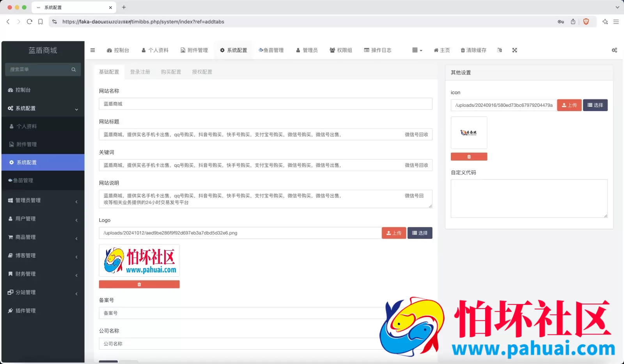Click the Logo path input field

pos(240,233)
